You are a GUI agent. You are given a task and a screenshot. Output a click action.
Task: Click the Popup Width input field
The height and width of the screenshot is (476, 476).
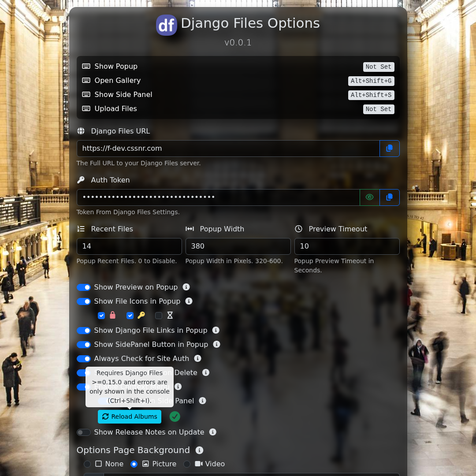click(x=238, y=246)
